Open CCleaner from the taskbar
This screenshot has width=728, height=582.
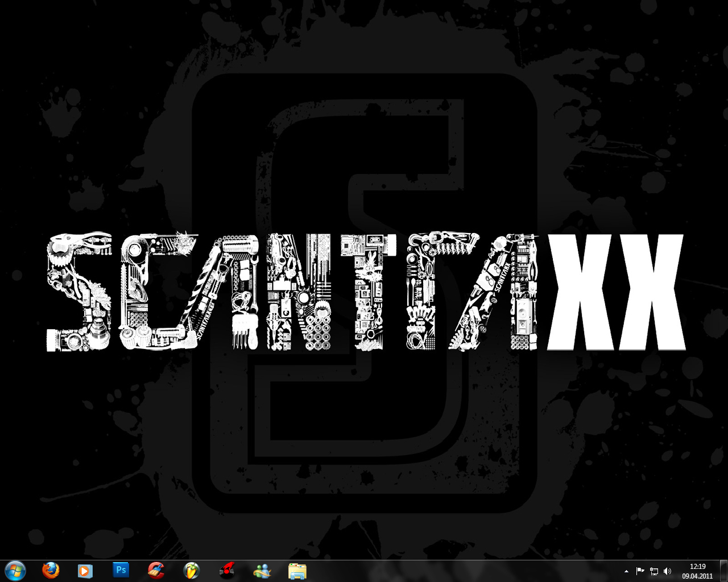(156, 570)
